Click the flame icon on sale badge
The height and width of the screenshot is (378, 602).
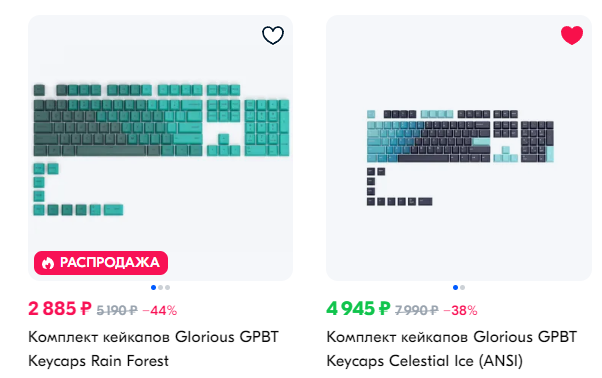48,263
